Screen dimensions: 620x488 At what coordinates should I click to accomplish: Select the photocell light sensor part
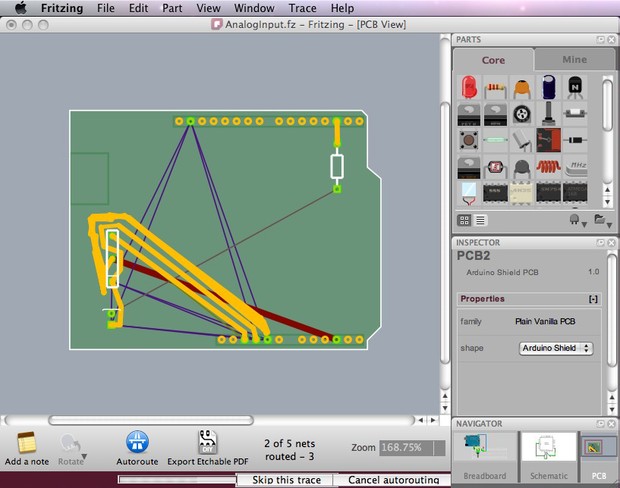(495, 167)
